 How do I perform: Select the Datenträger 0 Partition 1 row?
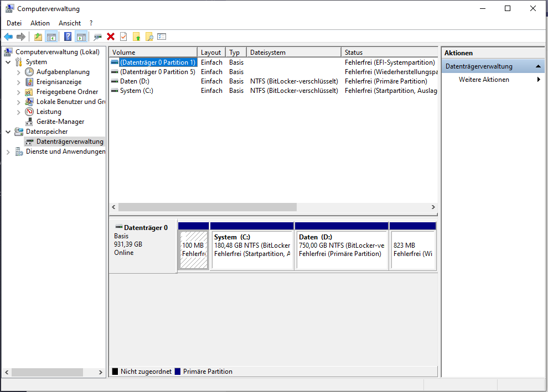[x=273, y=62]
